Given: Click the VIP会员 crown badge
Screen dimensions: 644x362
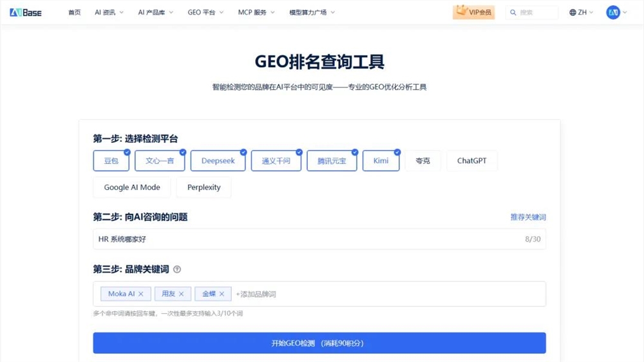Looking at the screenshot, I should [x=473, y=12].
